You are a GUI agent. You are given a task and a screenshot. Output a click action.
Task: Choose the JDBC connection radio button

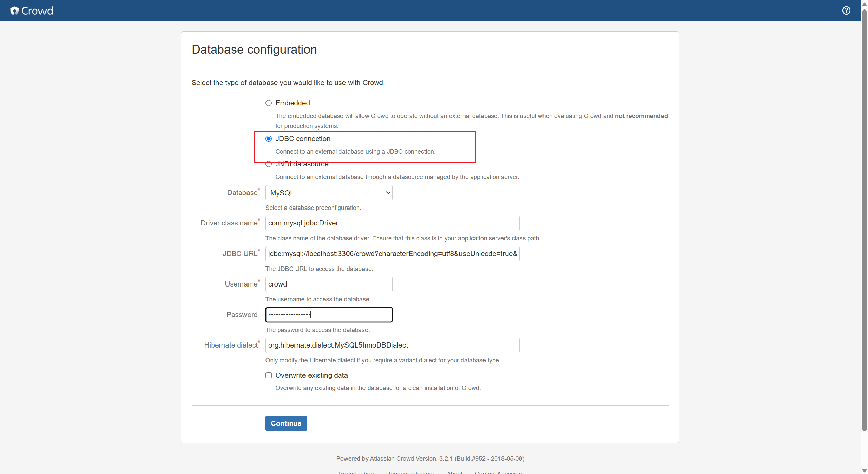[269, 139]
